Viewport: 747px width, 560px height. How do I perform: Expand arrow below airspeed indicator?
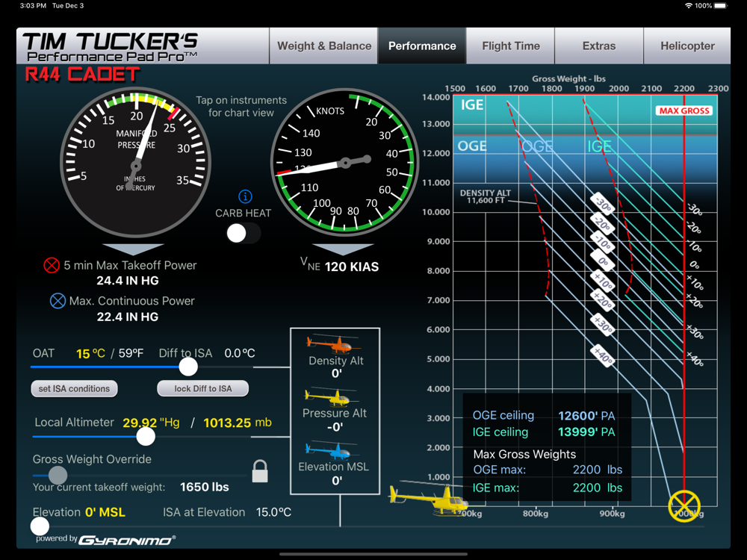[343, 249]
